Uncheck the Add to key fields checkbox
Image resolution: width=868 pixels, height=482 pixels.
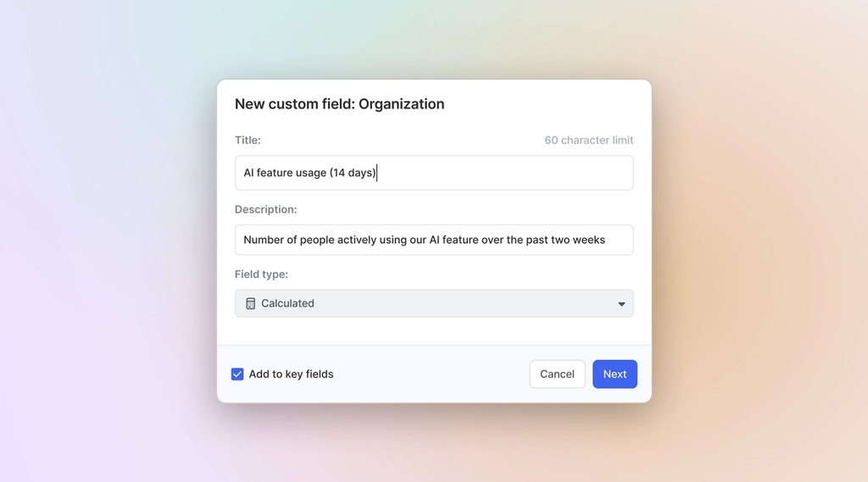[237, 374]
